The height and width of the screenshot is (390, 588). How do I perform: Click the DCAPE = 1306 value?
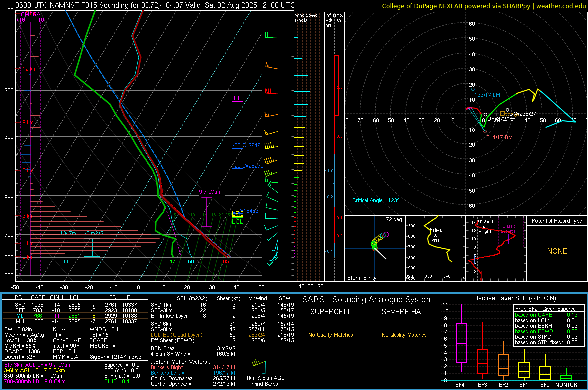(x=22, y=351)
